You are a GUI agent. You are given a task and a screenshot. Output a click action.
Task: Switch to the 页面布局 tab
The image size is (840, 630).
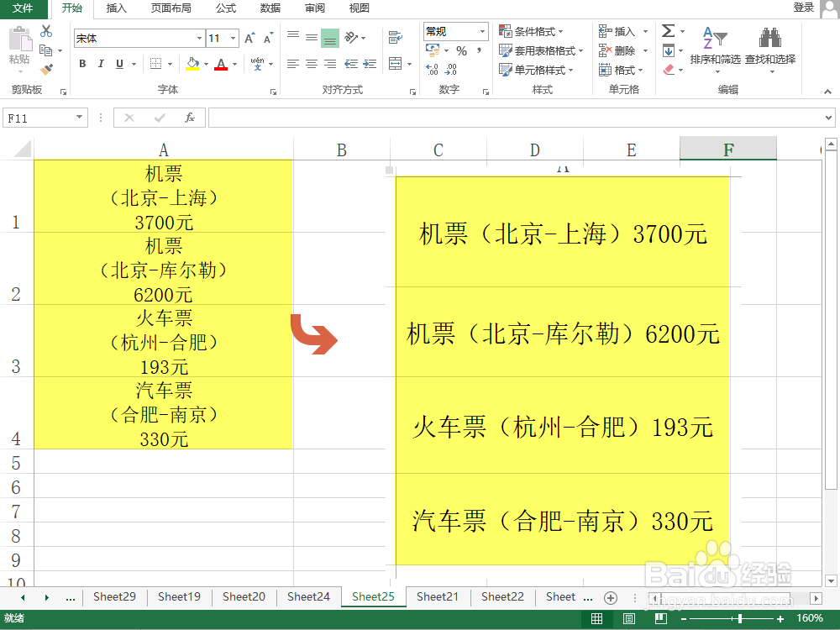coord(171,8)
